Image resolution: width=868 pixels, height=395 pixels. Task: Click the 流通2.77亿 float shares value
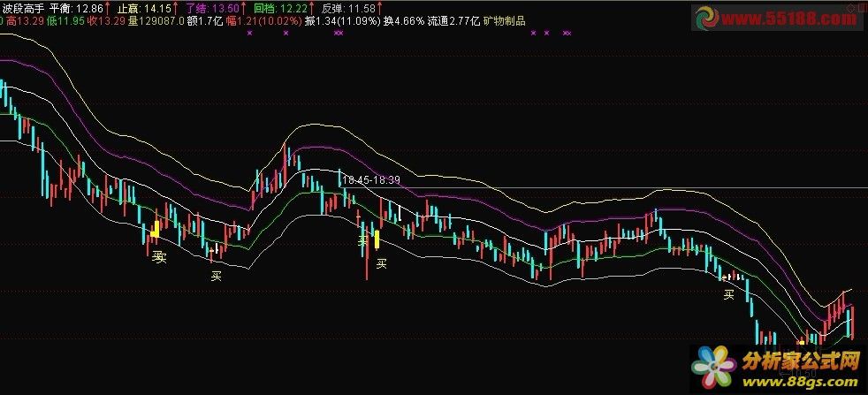tap(454, 21)
